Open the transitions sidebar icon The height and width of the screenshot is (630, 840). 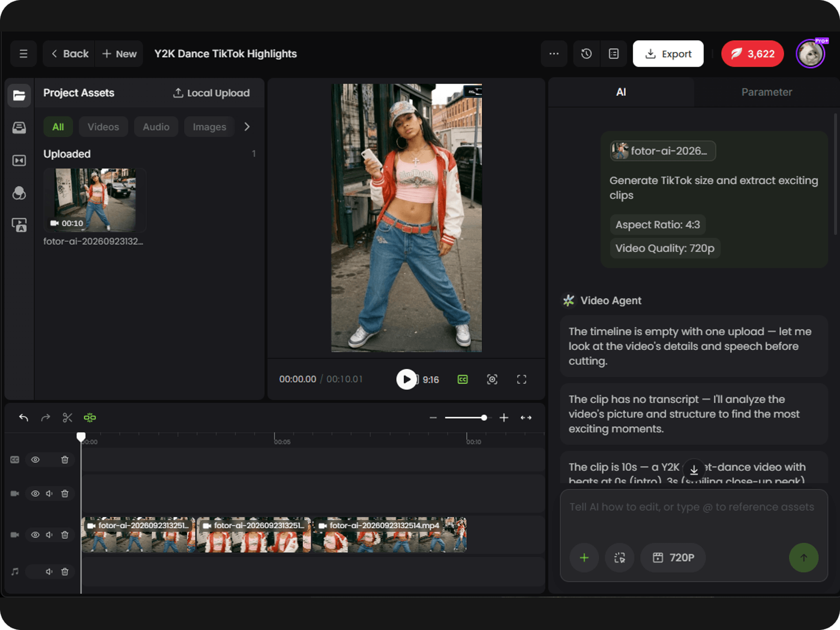click(19, 160)
